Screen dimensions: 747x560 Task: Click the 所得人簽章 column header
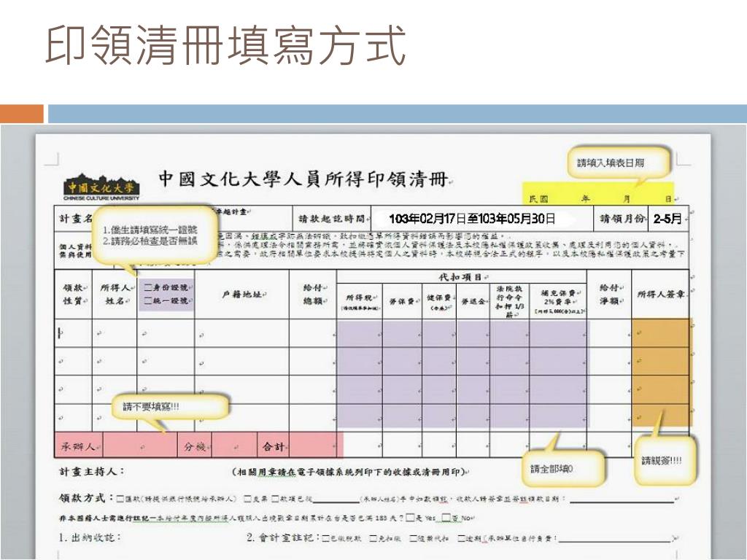point(661,295)
